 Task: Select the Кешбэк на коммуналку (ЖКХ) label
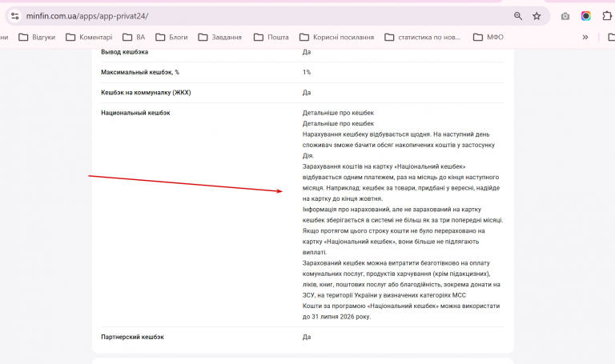(x=146, y=93)
